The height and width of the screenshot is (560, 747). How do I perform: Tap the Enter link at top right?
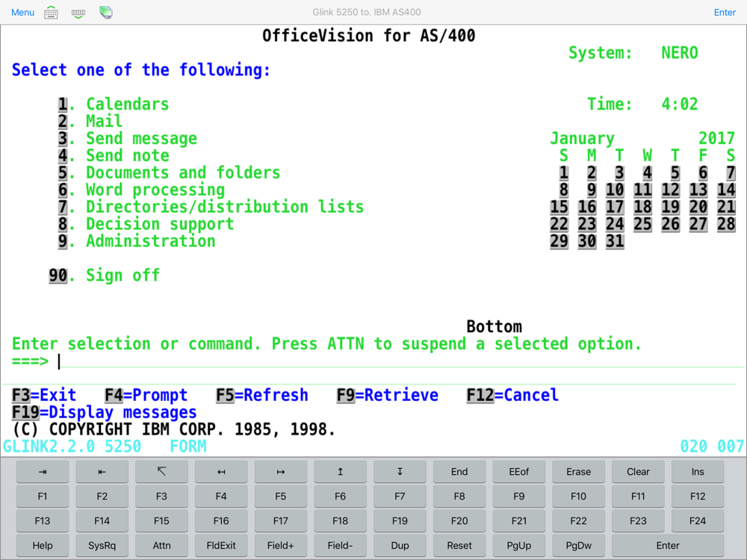[x=725, y=13]
